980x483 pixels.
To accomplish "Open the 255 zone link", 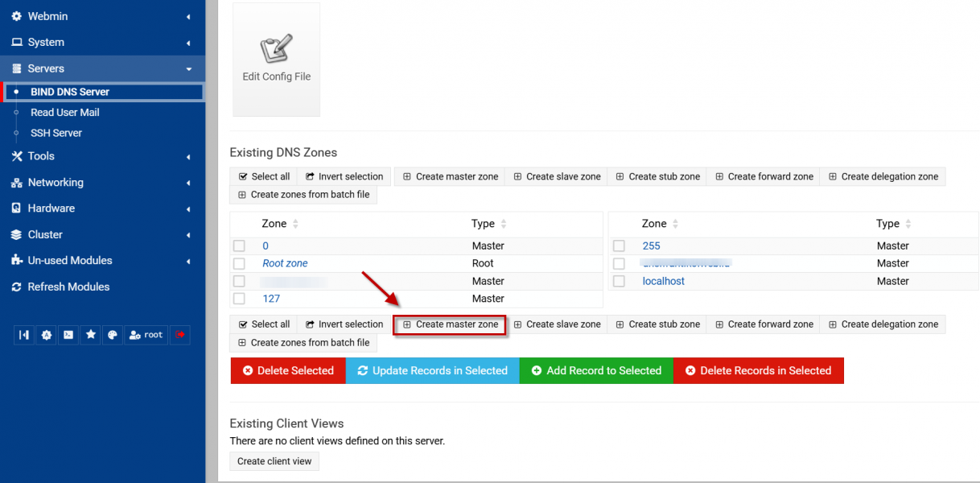I will click(x=651, y=246).
